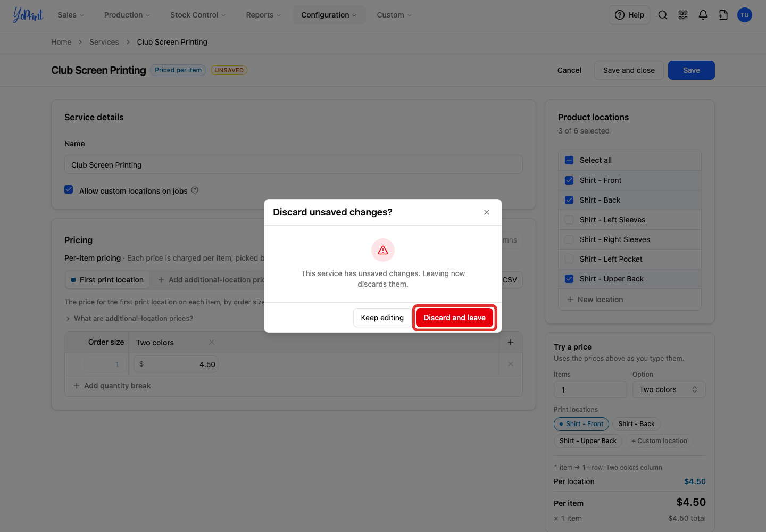Uncheck Shirt - Back location
This screenshot has width=766, height=532.
coord(569,200)
